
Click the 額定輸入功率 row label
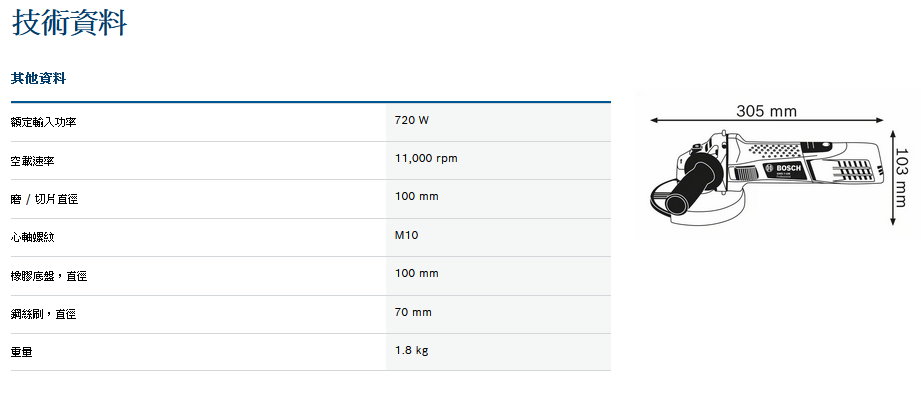point(43,122)
